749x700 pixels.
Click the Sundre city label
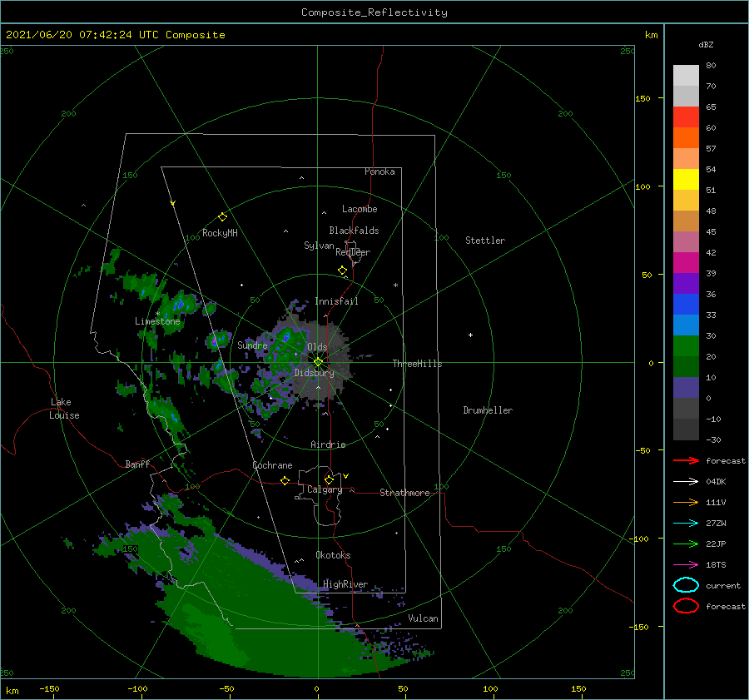(x=252, y=345)
